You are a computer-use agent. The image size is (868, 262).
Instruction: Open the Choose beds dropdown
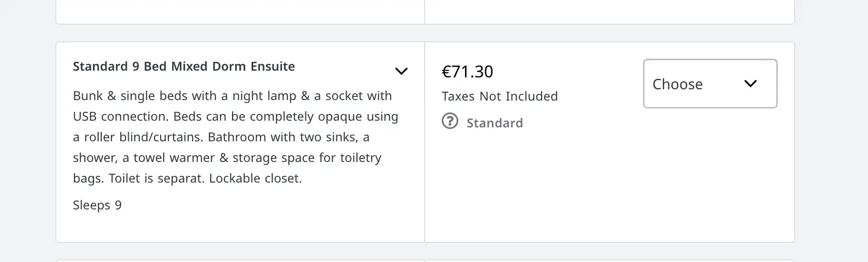coord(710,84)
